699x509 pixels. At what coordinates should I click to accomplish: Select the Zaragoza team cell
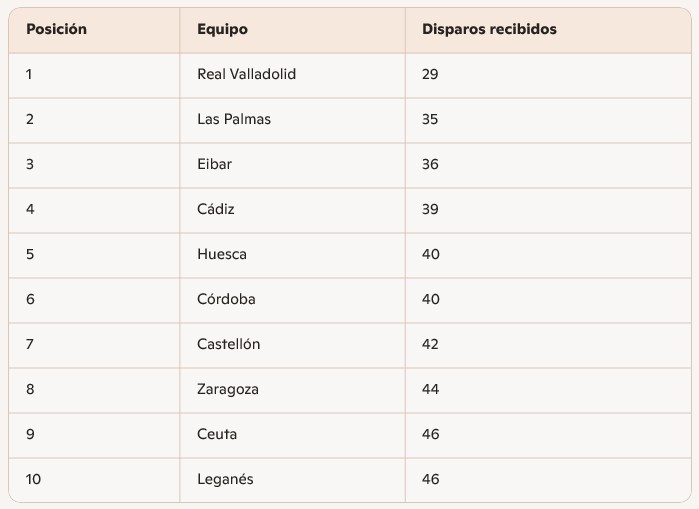coord(228,390)
